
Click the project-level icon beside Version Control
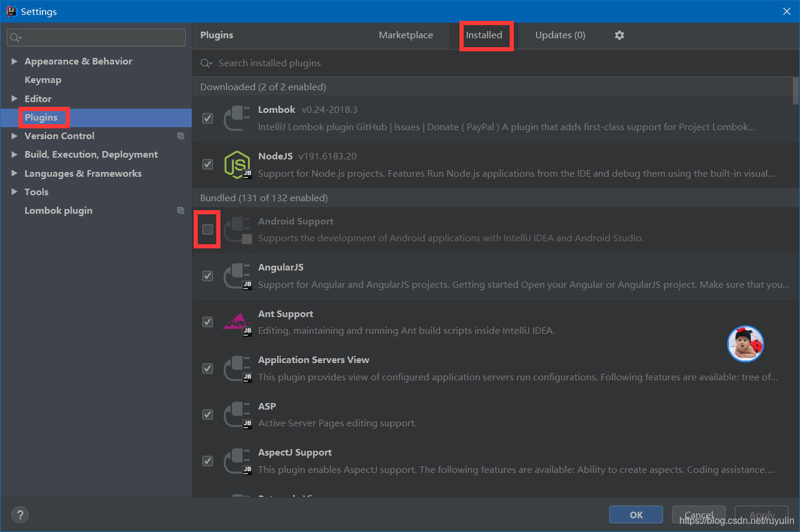(180, 136)
